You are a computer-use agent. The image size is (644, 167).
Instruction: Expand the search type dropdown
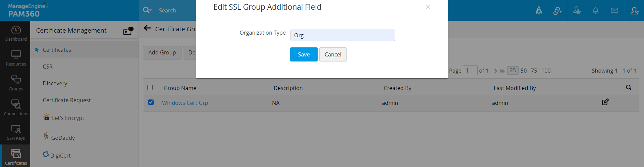tap(147, 10)
